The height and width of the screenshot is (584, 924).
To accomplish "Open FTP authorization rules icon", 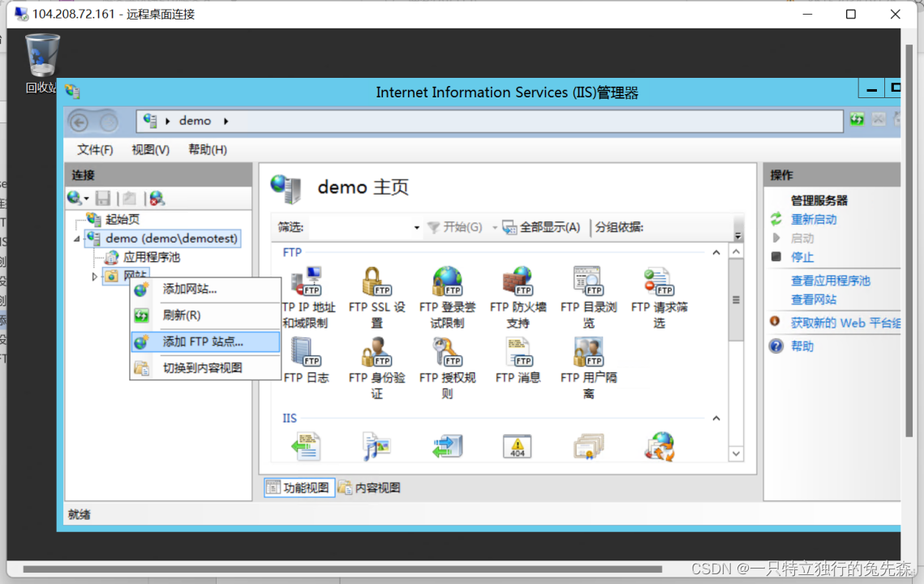I will click(447, 367).
